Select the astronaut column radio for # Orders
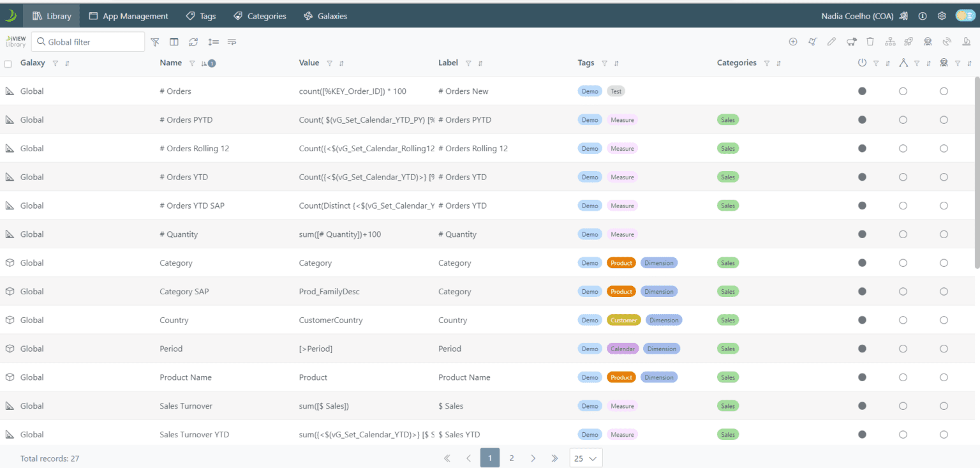This screenshot has height=468, width=980. 944,91
